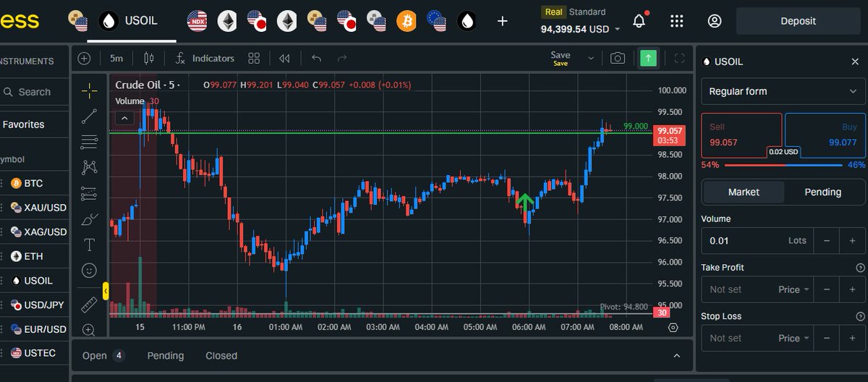Open the fx Indicators menu
The width and height of the screenshot is (868, 382).
[x=205, y=58]
